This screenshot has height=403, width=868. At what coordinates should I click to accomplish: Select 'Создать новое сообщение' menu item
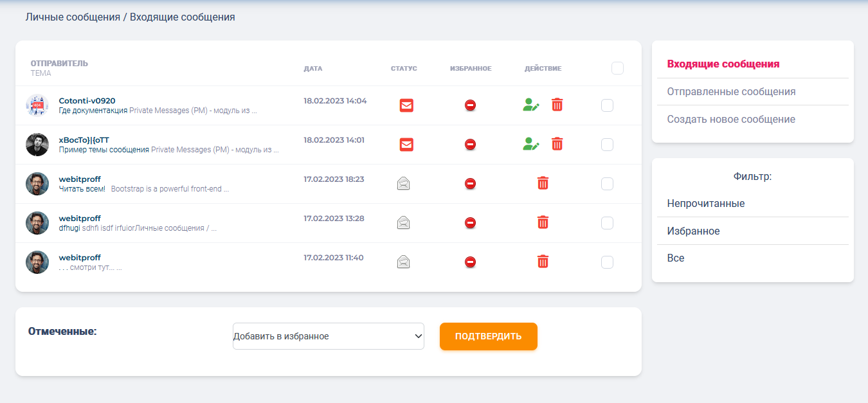coord(731,120)
